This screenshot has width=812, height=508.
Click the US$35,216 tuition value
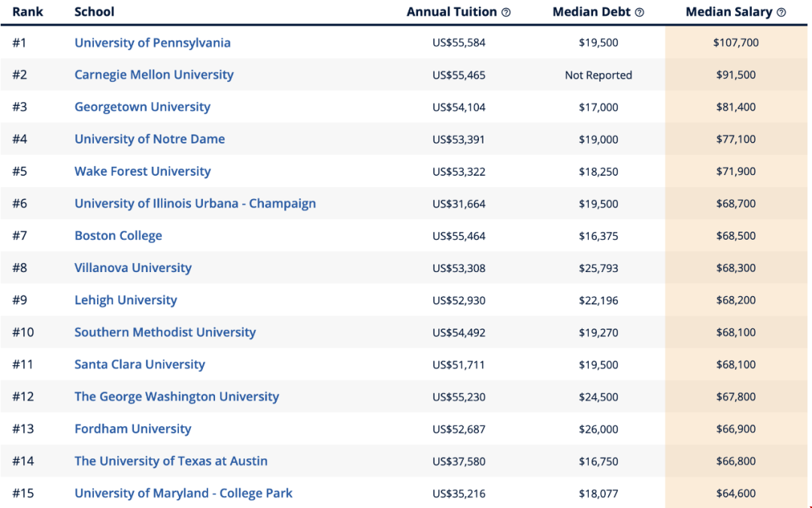459,494
